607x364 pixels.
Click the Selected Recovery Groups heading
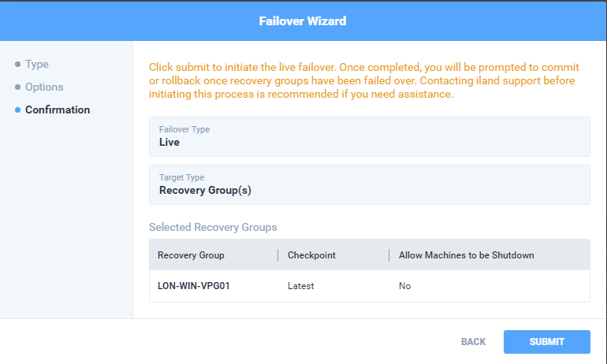[213, 228]
